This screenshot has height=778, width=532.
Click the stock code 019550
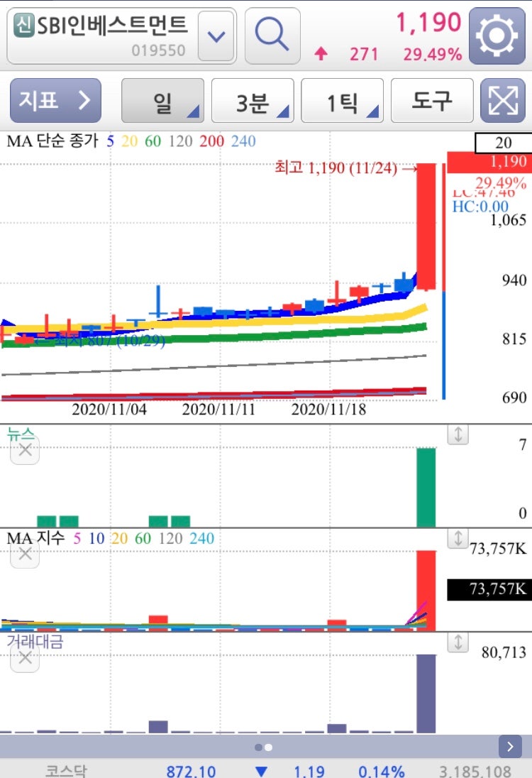point(159,50)
